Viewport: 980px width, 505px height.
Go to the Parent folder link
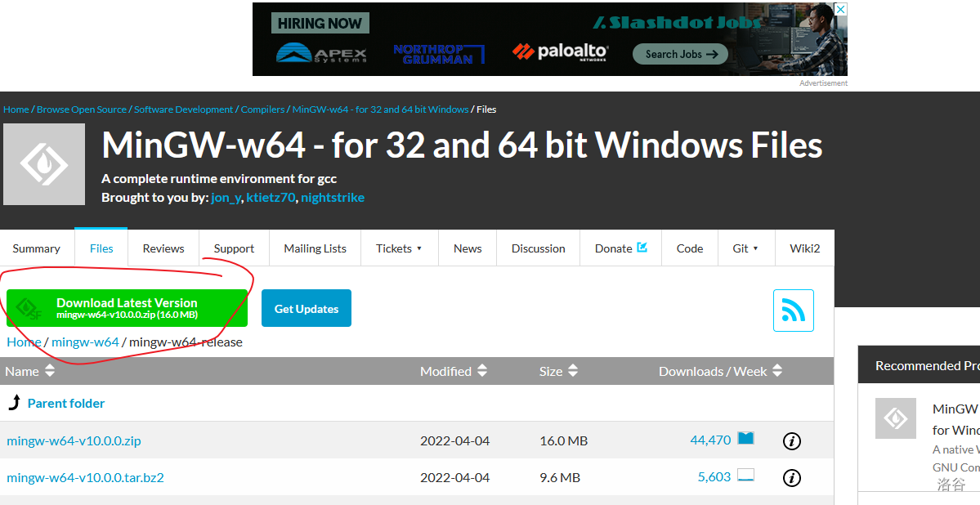66,403
